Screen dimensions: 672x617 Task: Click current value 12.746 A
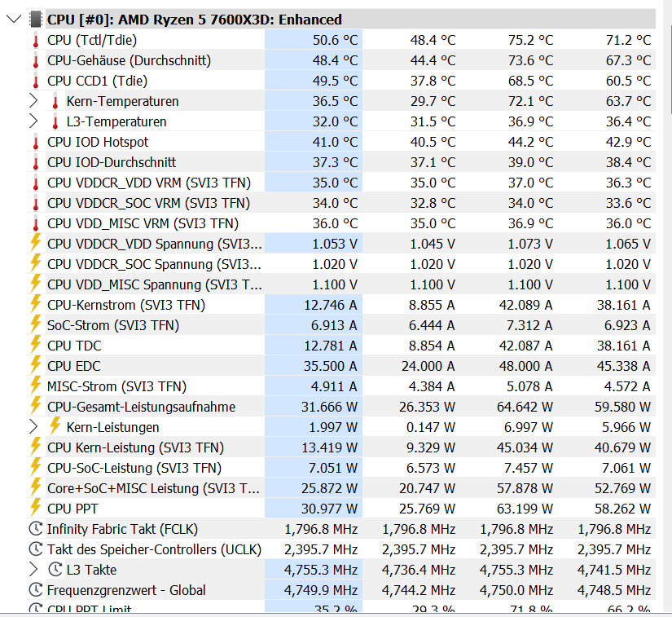[331, 305]
